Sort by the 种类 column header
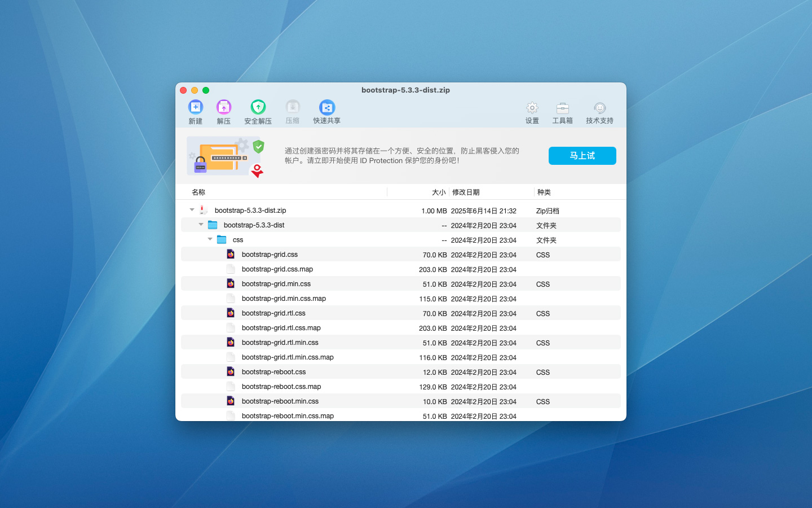The width and height of the screenshot is (812, 508). 544,192
